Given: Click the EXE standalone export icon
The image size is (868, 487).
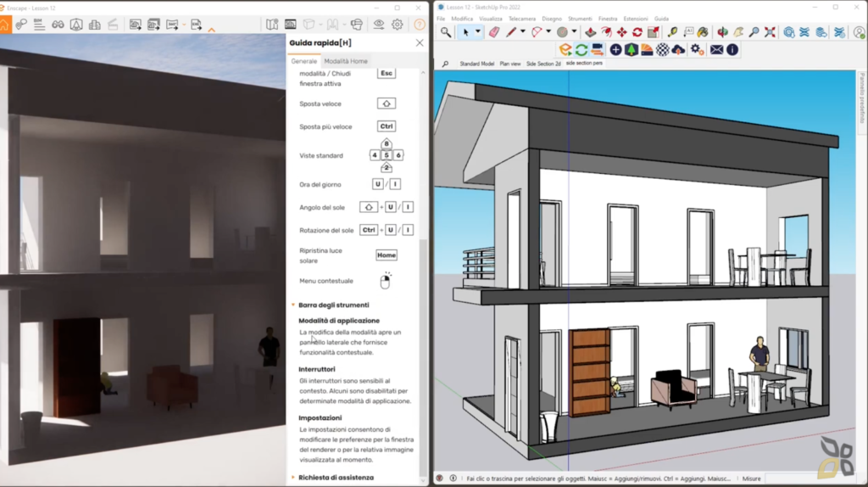Looking at the screenshot, I should tap(196, 25).
